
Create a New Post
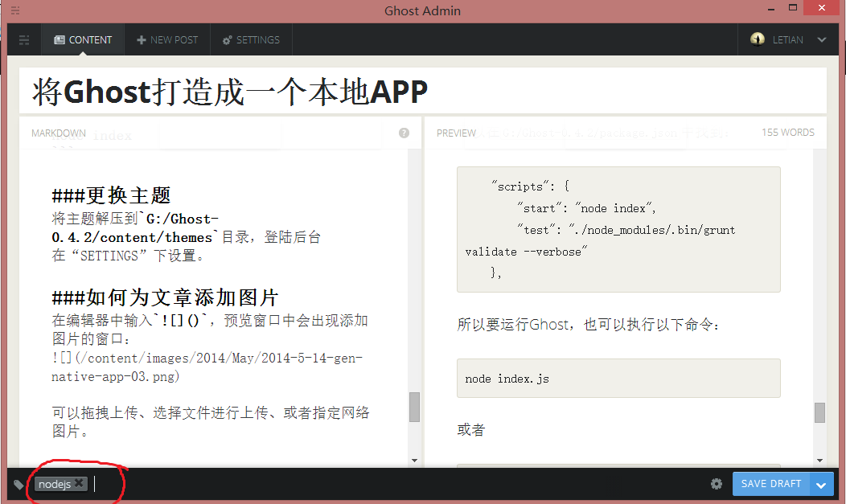click(167, 40)
